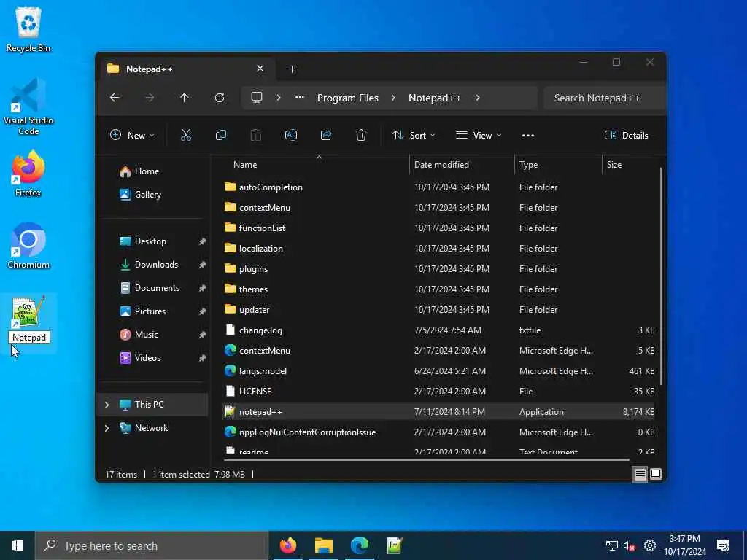
Task: Switch to large thumbnails view in status bar
Action: tap(656, 474)
